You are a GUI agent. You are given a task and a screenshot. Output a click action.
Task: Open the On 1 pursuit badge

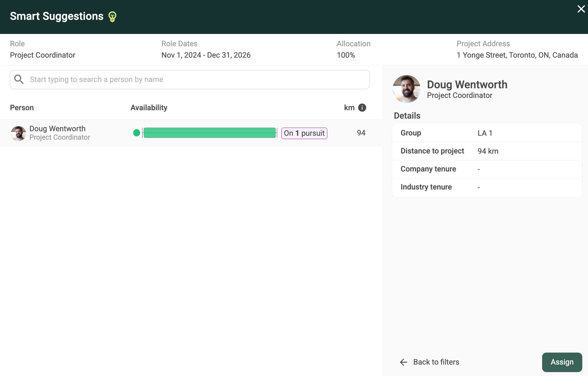click(304, 133)
